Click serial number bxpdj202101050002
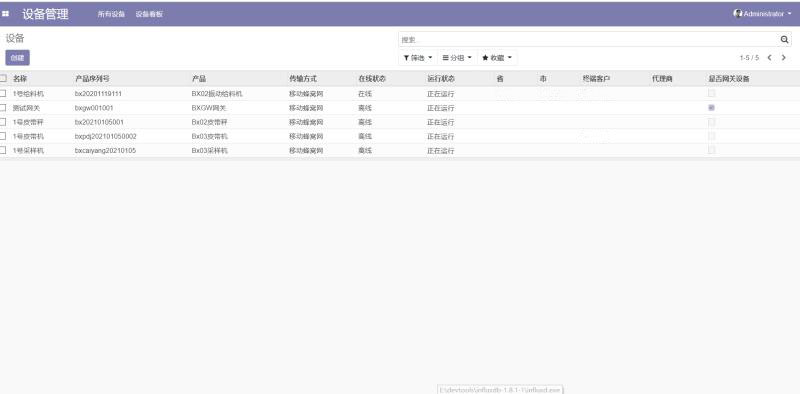The width and height of the screenshot is (800, 394). tap(106, 137)
